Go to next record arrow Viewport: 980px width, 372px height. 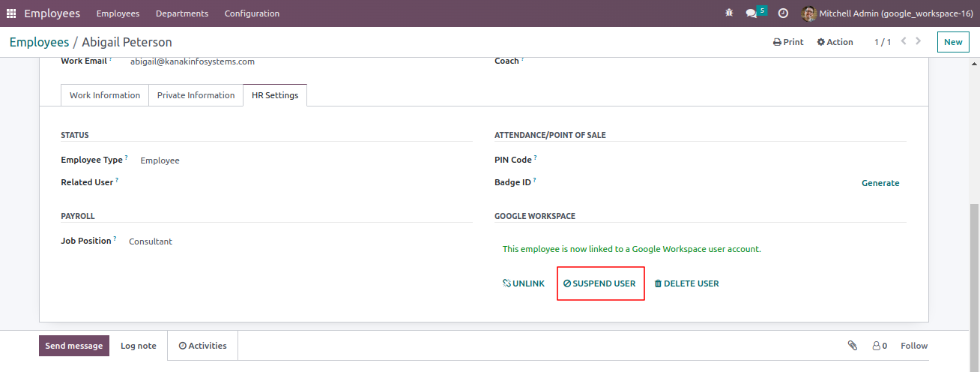[919, 41]
